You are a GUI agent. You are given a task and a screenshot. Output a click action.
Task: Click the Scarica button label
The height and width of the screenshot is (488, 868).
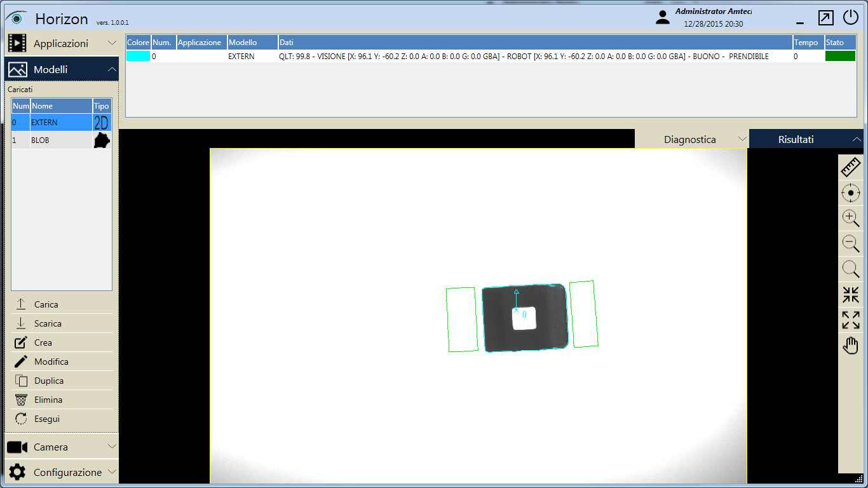(x=48, y=323)
